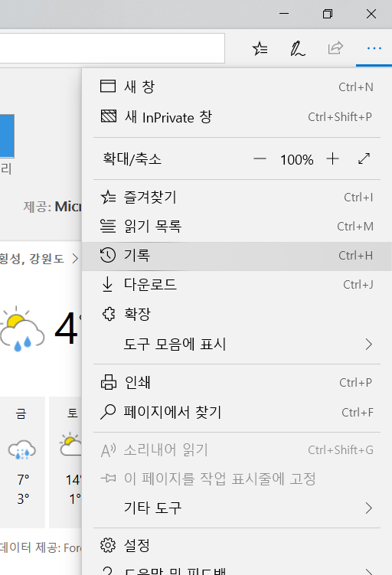The width and height of the screenshot is (392, 575).
Task: Select 새 창 menu entry
Action: coord(237,87)
